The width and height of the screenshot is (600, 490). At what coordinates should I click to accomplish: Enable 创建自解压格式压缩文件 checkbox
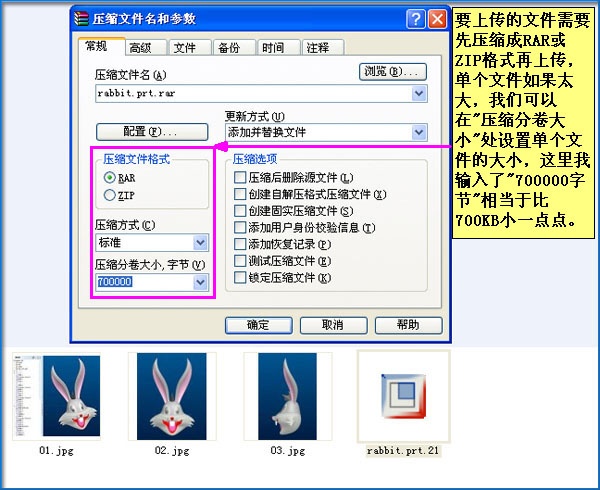(240, 194)
